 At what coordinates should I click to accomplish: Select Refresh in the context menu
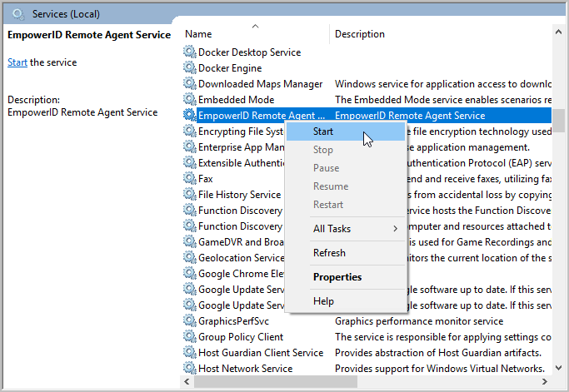[x=329, y=253]
